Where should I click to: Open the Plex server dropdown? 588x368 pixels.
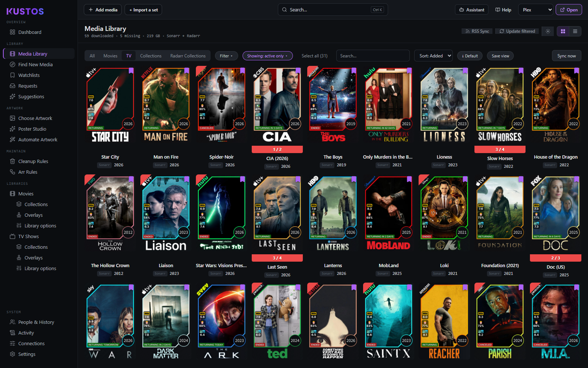point(537,10)
